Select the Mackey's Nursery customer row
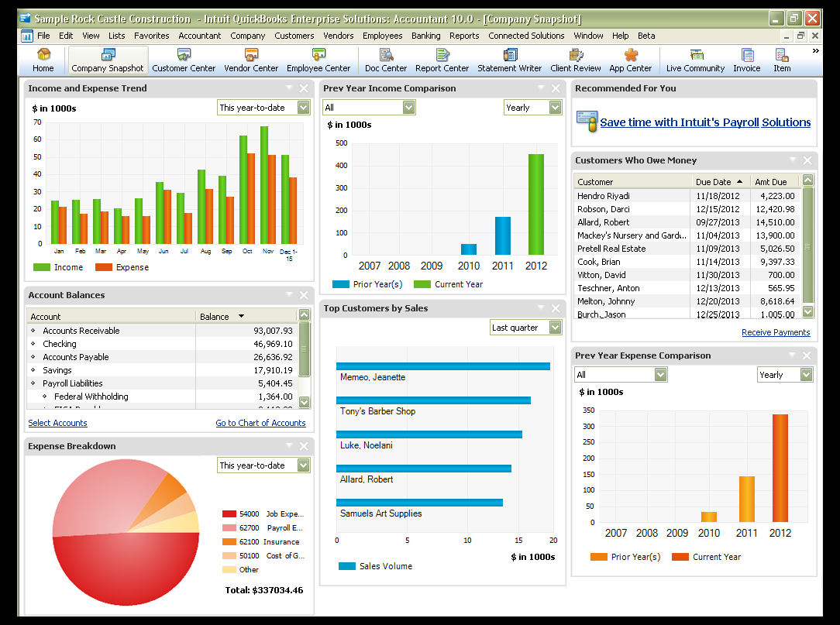The image size is (840, 625). (687, 235)
